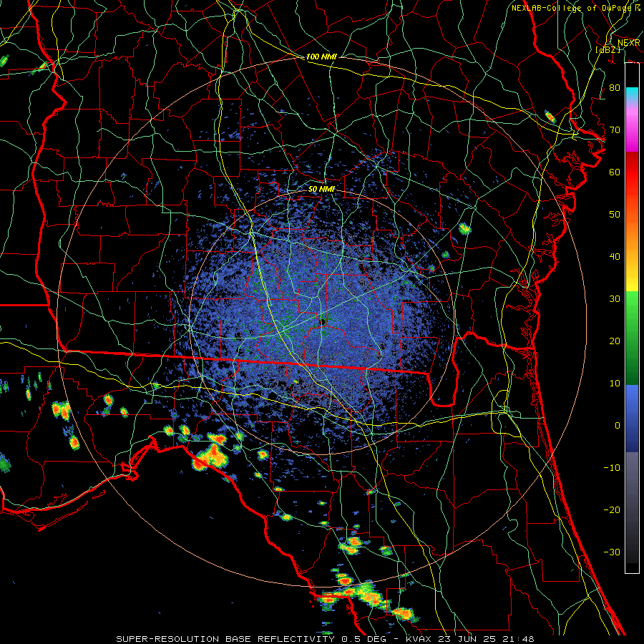
Task: Click the 10 value on dBZ scale
Action: pos(615,384)
